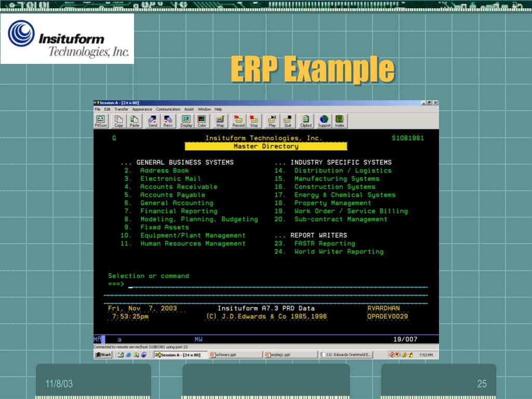Click the macro Play toolbar icon

pyautogui.click(x=272, y=121)
